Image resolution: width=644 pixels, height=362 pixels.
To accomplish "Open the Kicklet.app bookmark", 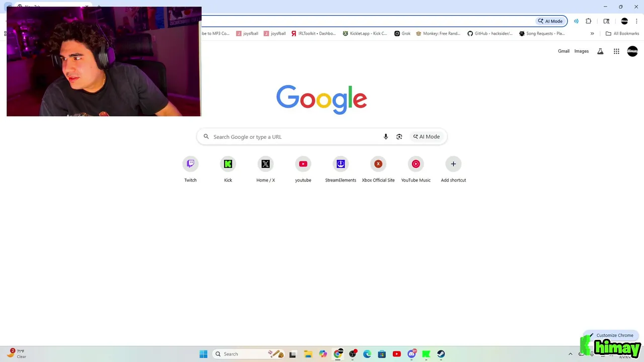I will click(x=365, y=34).
